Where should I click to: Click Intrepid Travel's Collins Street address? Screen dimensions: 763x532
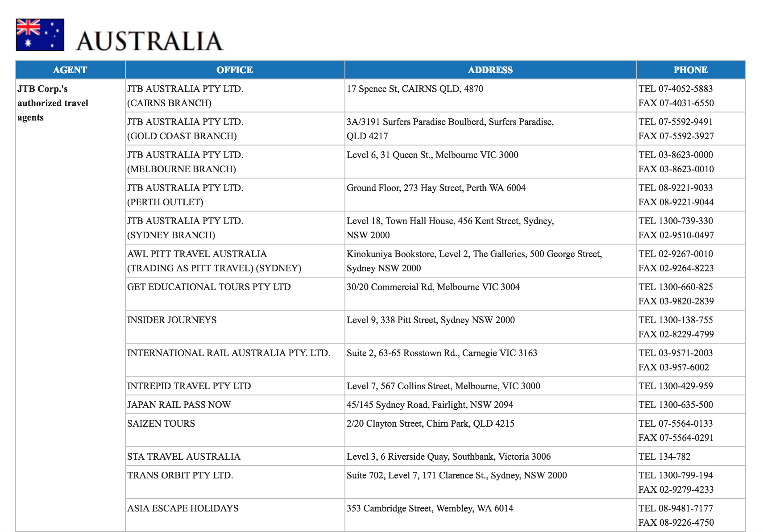pyautogui.click(x=443, y=386)
